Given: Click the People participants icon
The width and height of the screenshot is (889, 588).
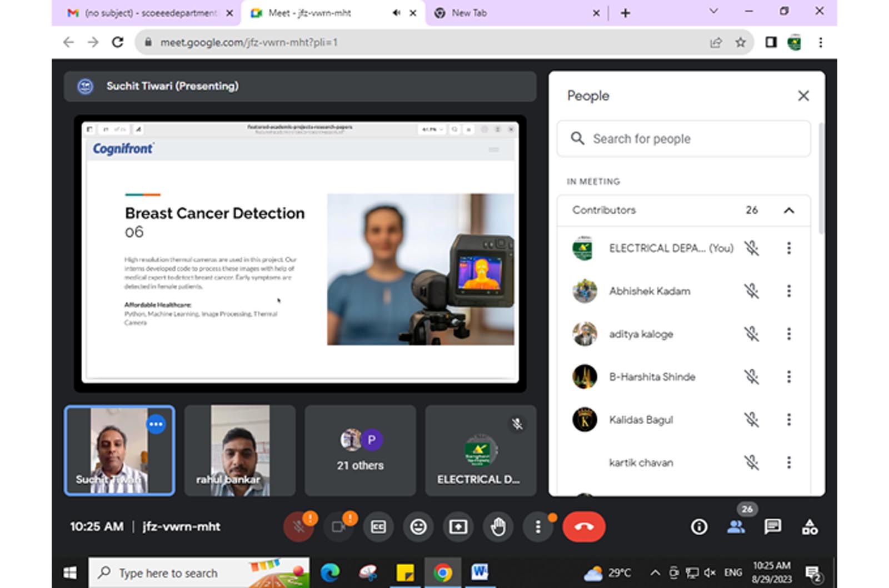Looking at the screenshot, I should (x=736, y=526).
